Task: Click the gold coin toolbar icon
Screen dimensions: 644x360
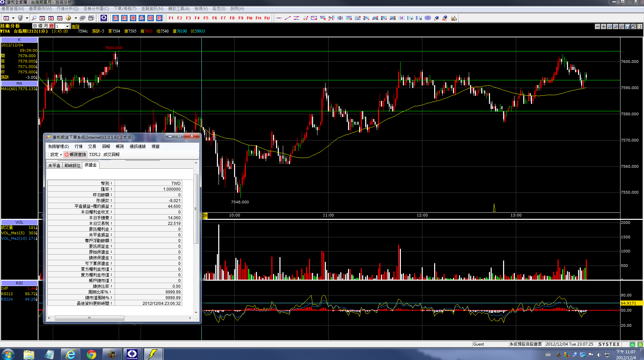Action: (68, 18)
